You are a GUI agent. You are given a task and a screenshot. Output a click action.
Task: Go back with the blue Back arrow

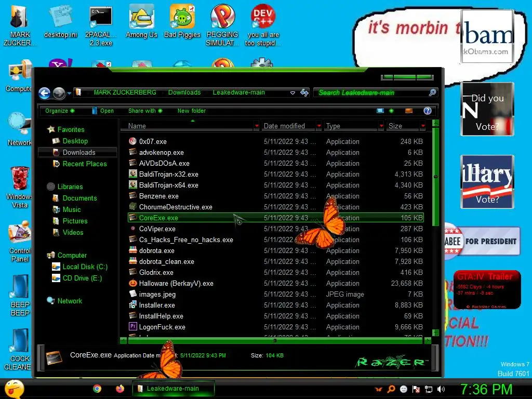(x=45, y=93)
